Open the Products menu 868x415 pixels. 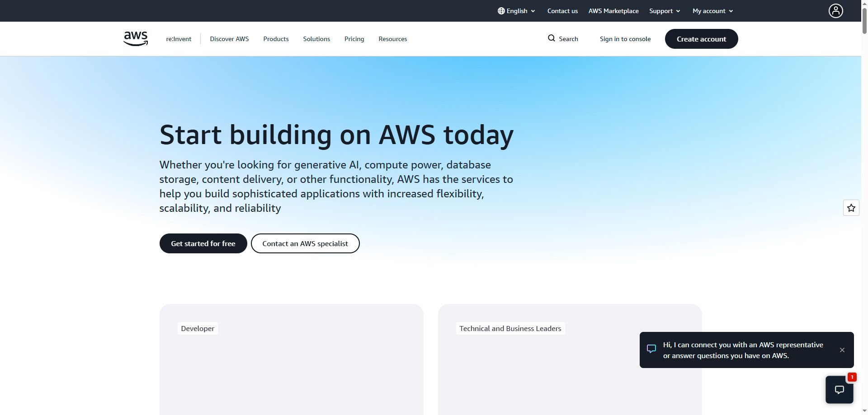pos(276,39)
